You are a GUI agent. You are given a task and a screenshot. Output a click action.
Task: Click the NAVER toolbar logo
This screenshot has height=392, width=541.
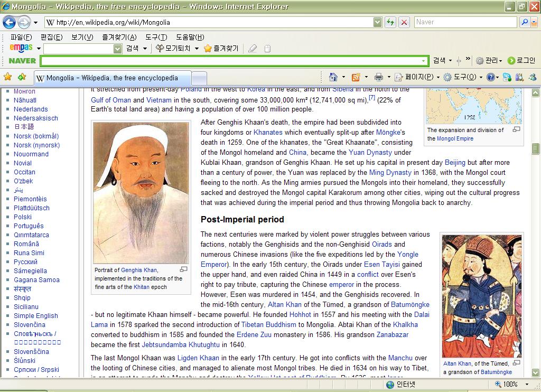(x=22, y=61)
